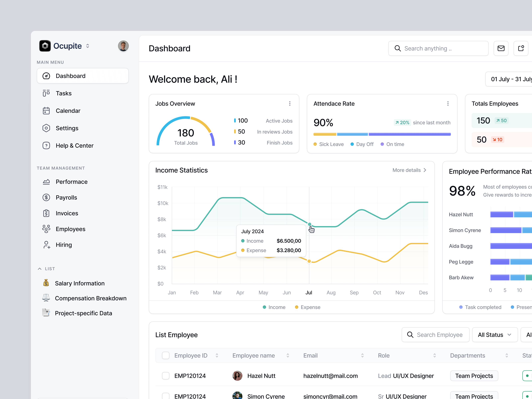532x399 pixels.
Task: Select all employees with the header checkbox
Action: coord(165,355)
